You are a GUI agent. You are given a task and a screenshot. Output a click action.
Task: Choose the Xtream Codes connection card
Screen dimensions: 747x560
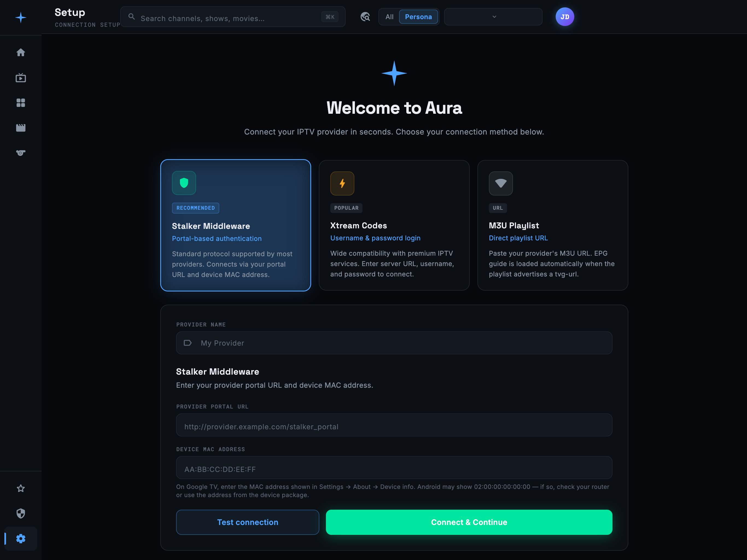394,225
